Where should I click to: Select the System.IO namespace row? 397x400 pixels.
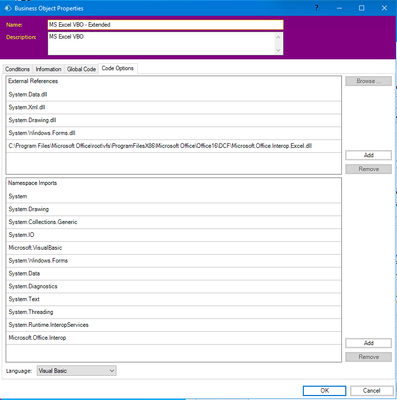pyautogui.click(x=174, y=235)
